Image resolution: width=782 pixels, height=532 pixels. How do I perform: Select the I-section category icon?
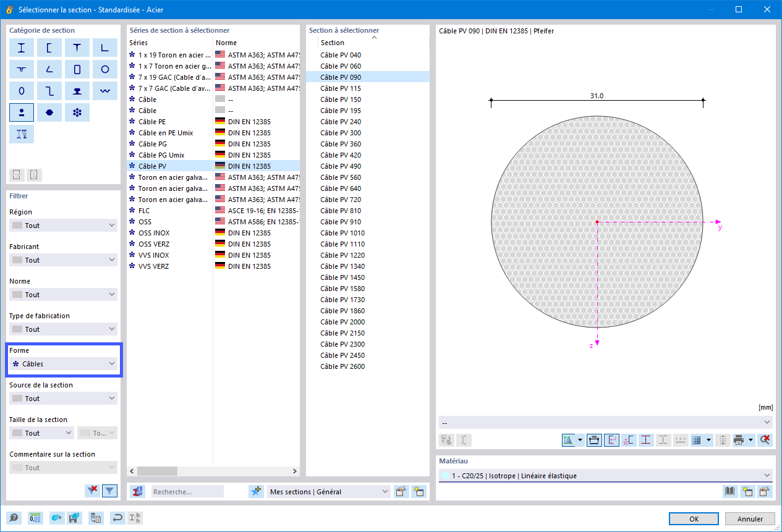(x=22, y=48)
